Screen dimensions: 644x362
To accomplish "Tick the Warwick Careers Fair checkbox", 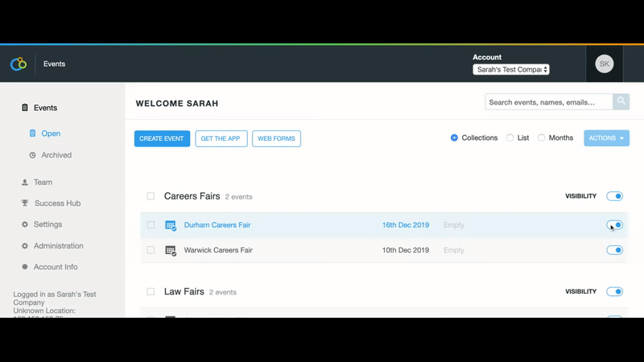I will [x=151, y=250].
